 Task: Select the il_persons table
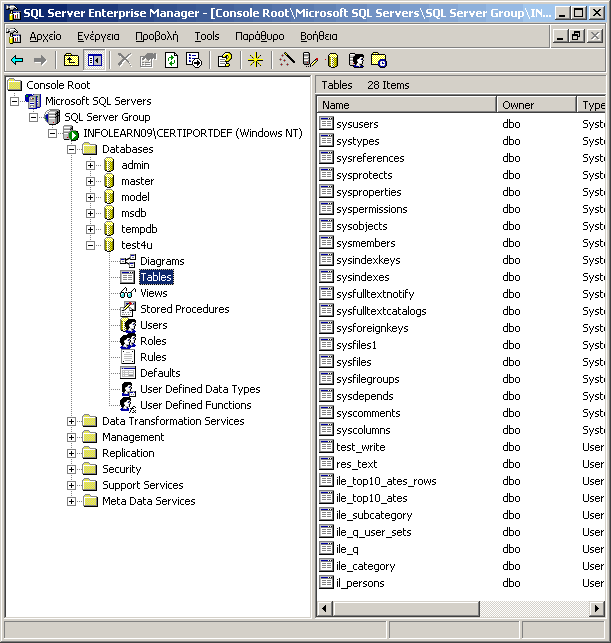coord(360,584)
